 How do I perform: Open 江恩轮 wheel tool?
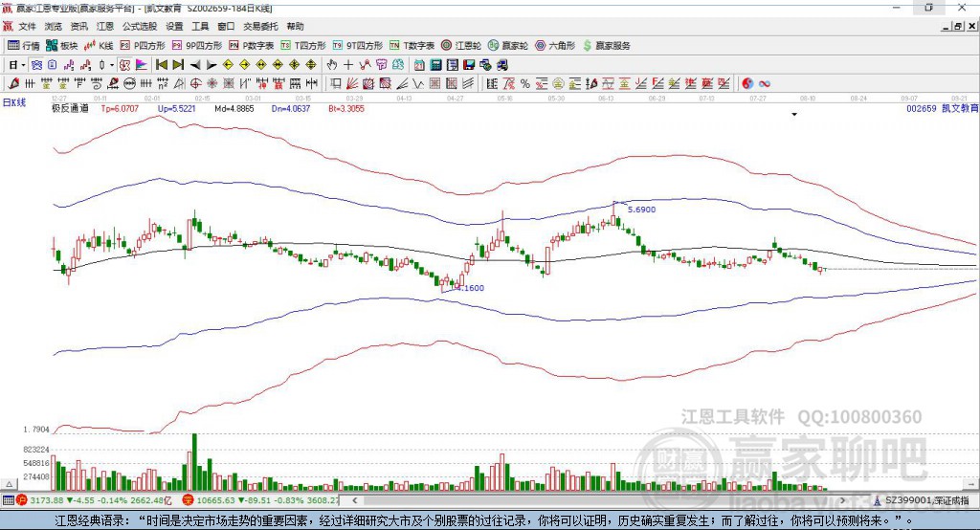point(461,46)
